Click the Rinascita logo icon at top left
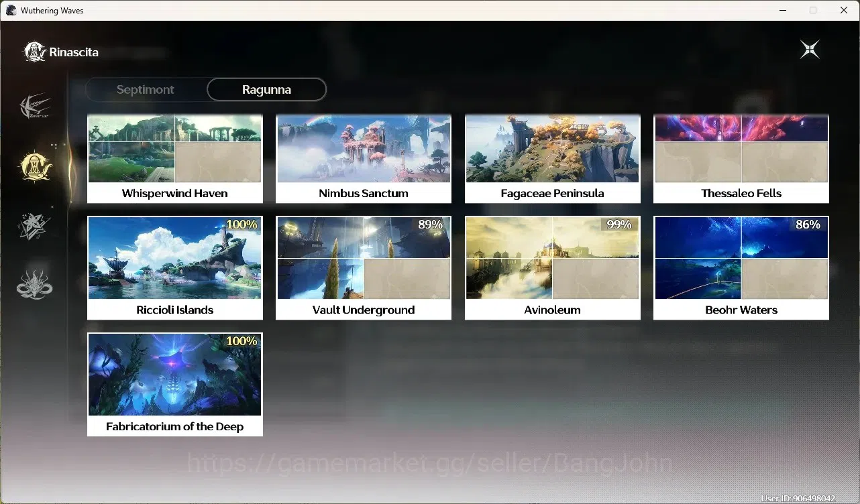 pos(35,52)
